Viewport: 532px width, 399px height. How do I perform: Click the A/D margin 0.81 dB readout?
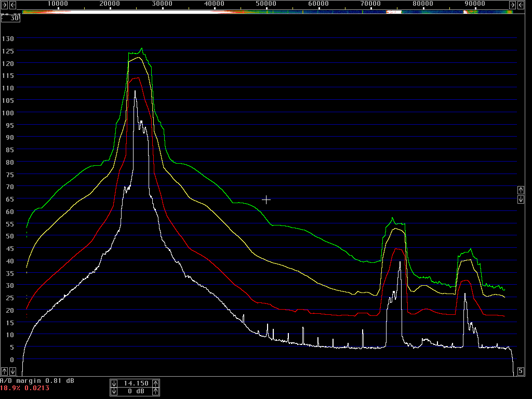pos(37,381)
